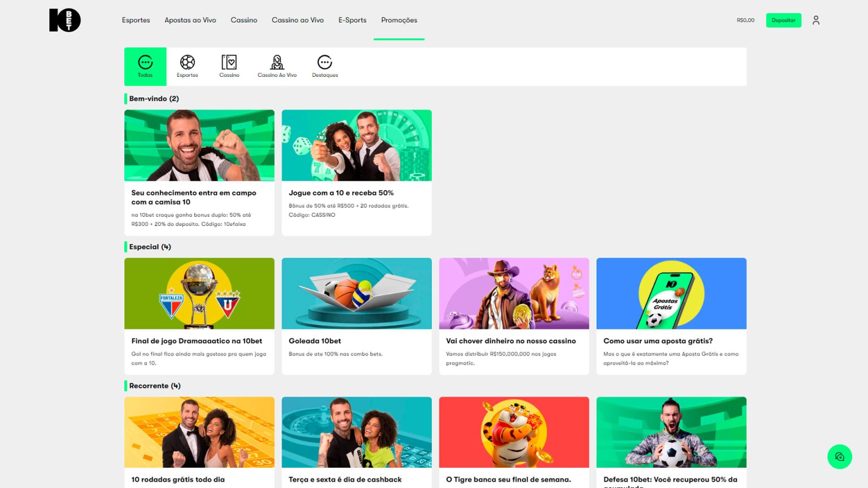This screenshot has height=488, width=868.
Task: Select the Destaques category filter
Action: click(325, 67)
